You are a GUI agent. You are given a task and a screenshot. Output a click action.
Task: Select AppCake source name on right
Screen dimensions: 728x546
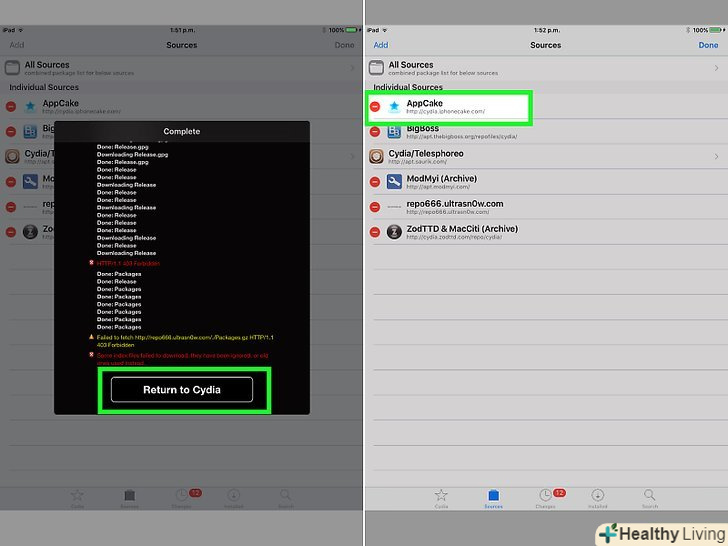(424, 103)
